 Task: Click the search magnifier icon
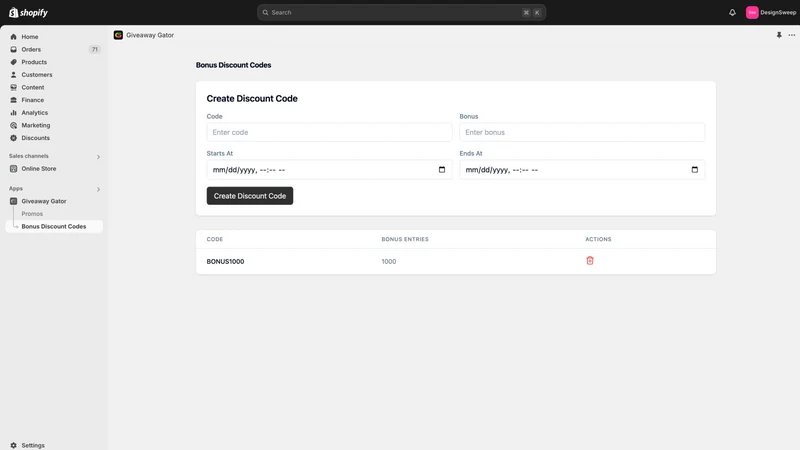tap(265, 12)
